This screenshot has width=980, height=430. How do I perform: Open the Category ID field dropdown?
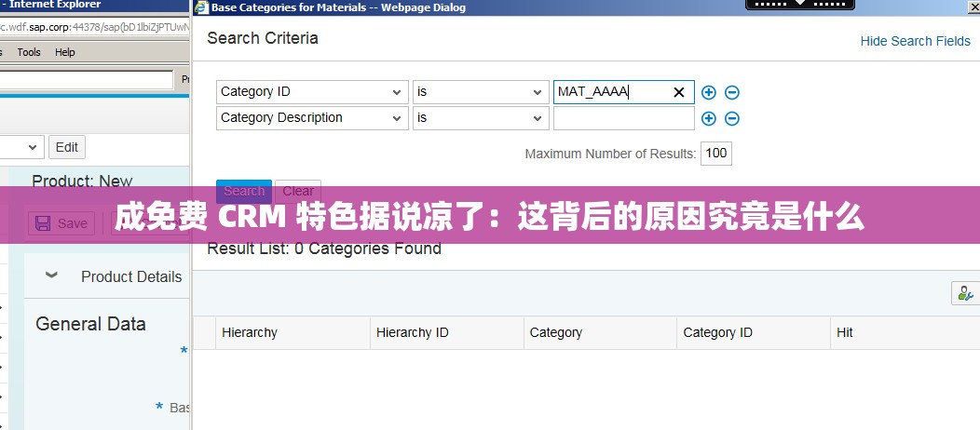point(397,92)
